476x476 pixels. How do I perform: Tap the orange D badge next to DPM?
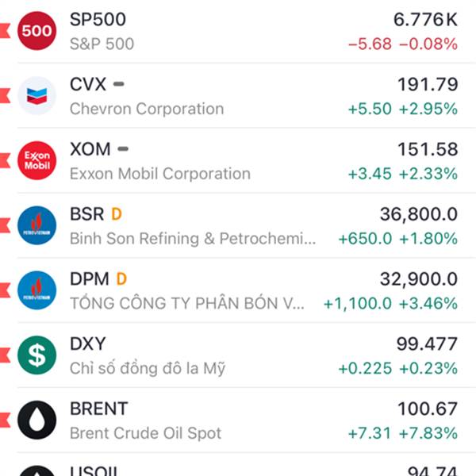coord(121,278)
